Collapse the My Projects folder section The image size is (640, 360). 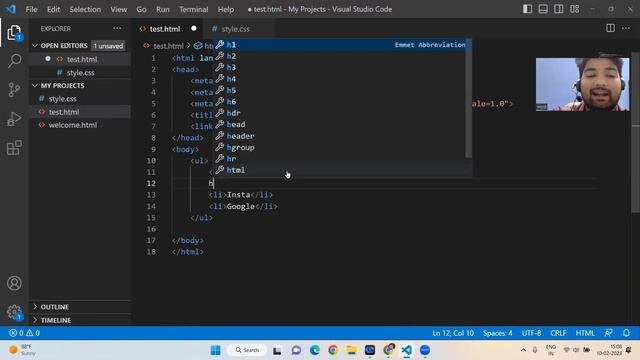coord(80,86)
